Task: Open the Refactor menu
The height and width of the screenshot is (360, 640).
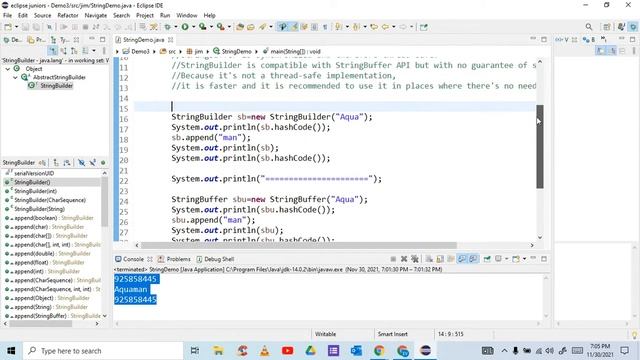Action: click(x=68, y=15)
